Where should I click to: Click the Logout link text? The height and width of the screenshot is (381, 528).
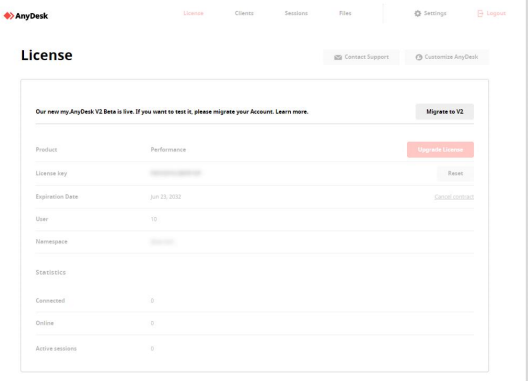click(x=496, y=13)
